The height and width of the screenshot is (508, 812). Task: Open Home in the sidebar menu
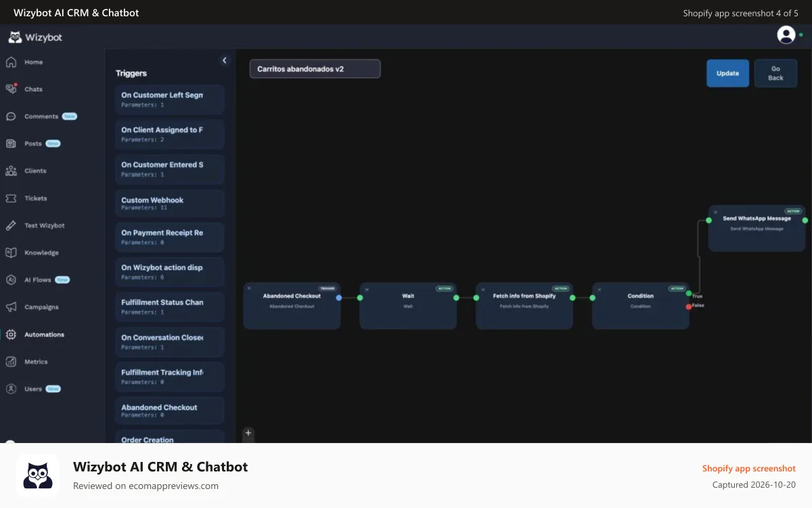(x=33, y=62)
